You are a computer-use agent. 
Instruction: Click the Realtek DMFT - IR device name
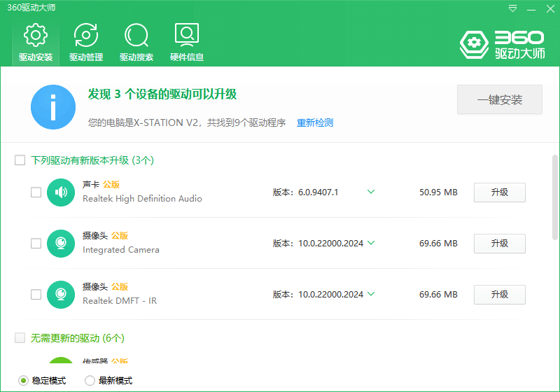coord(120,301)
